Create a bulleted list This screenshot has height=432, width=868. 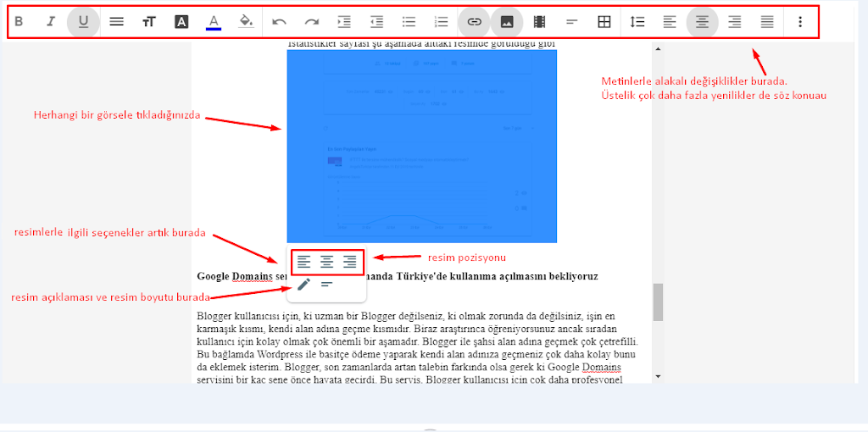click(409, 22)
